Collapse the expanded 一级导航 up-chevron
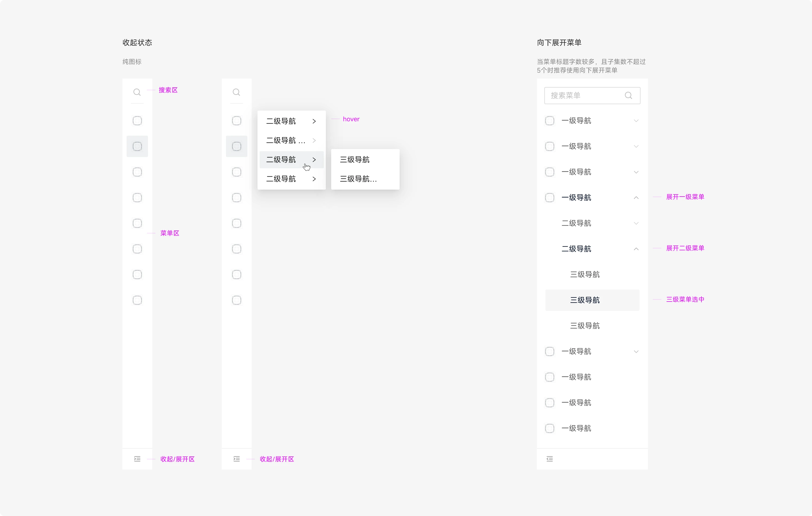 pyautogui.click(x=636, y=198)
